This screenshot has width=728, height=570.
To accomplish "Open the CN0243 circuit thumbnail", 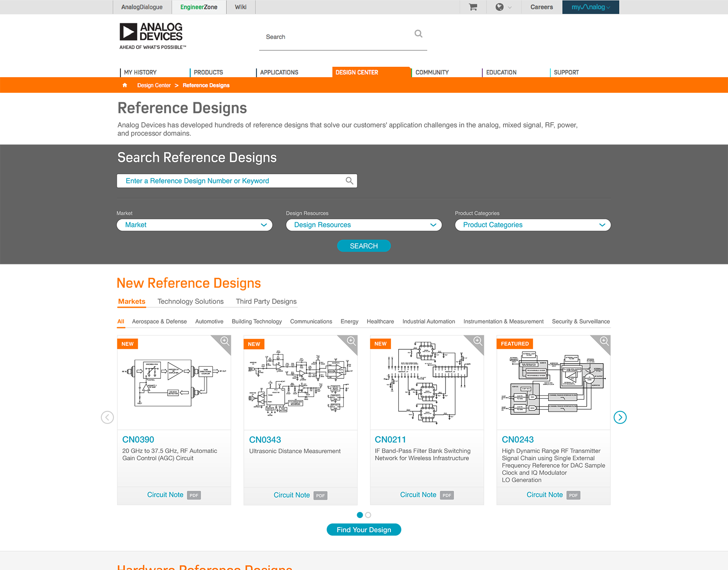I will point(553,383).
